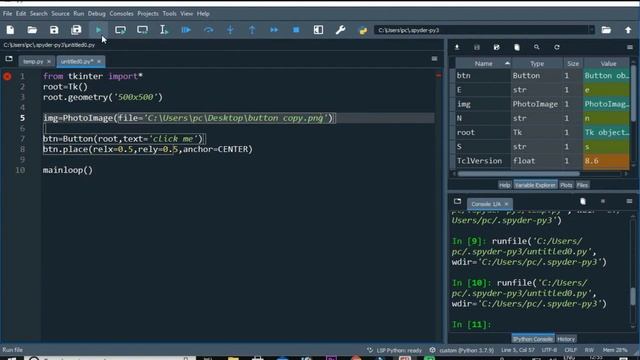This screenshot has width=640, height=360.
Task: Stop debugging with the blue square
Action: [296, 30]
